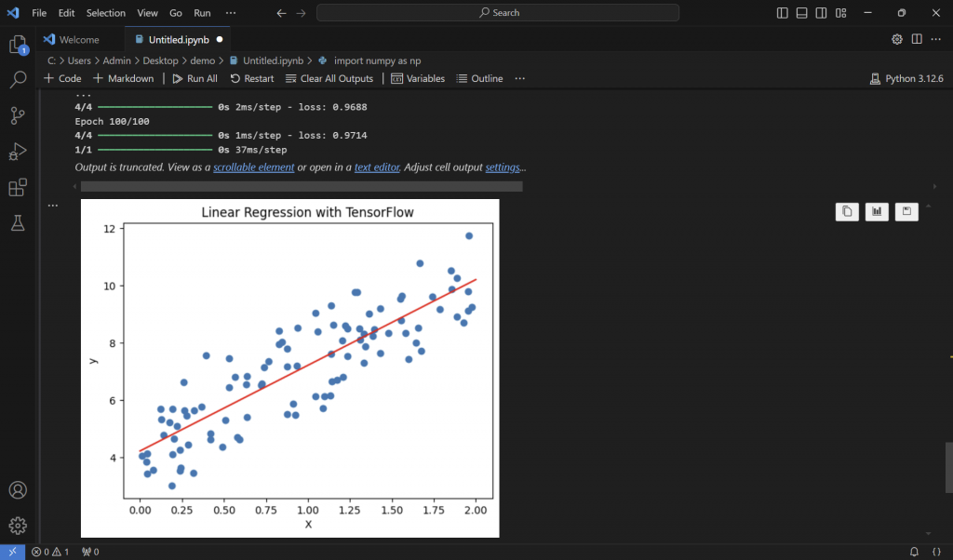
Task: Restart the notebook kernel
Action: (x=252, y=78)
